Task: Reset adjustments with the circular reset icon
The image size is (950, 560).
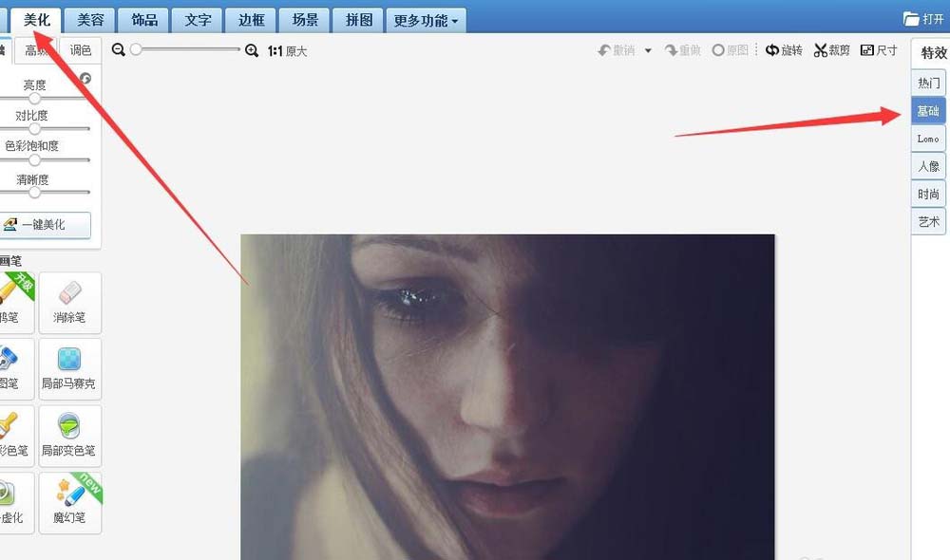Action: [x=85, y=78]
